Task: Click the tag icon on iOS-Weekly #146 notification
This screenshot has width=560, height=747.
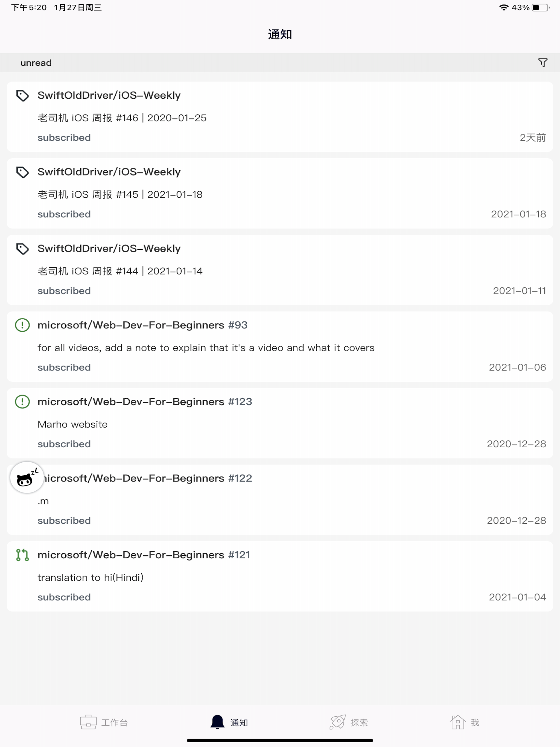Action: coord(23,96)
